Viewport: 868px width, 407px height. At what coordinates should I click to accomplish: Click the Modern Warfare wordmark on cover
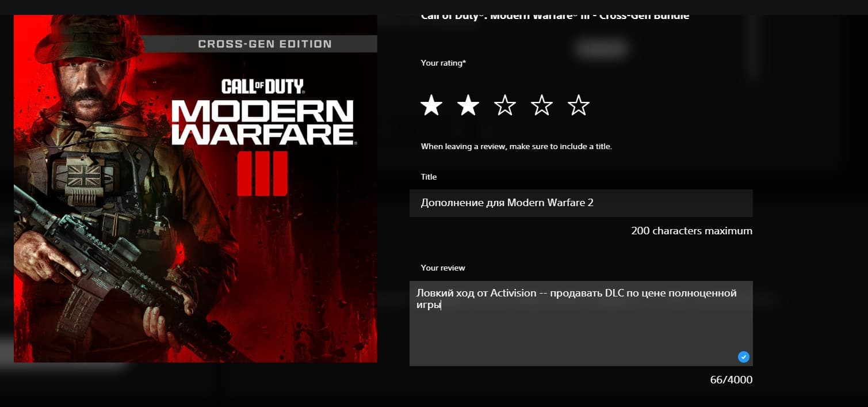pyautogui.click(x=263, y=122)
